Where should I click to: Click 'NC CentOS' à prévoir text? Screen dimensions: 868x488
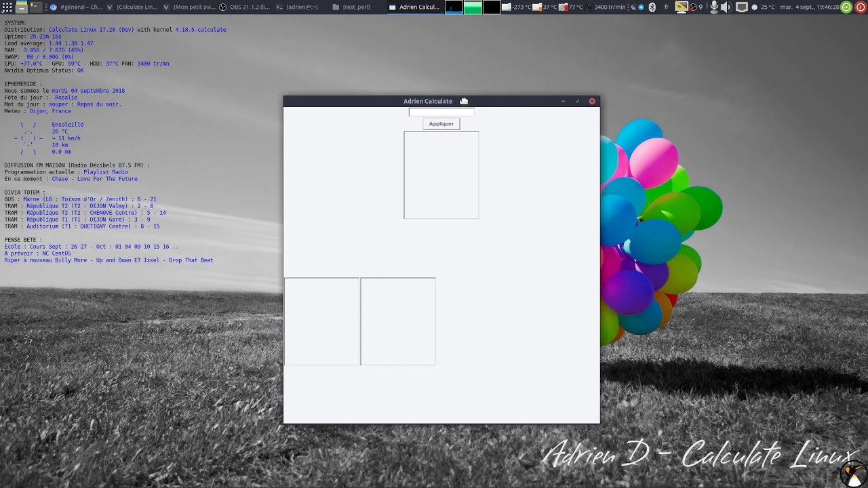click(56, 253)
